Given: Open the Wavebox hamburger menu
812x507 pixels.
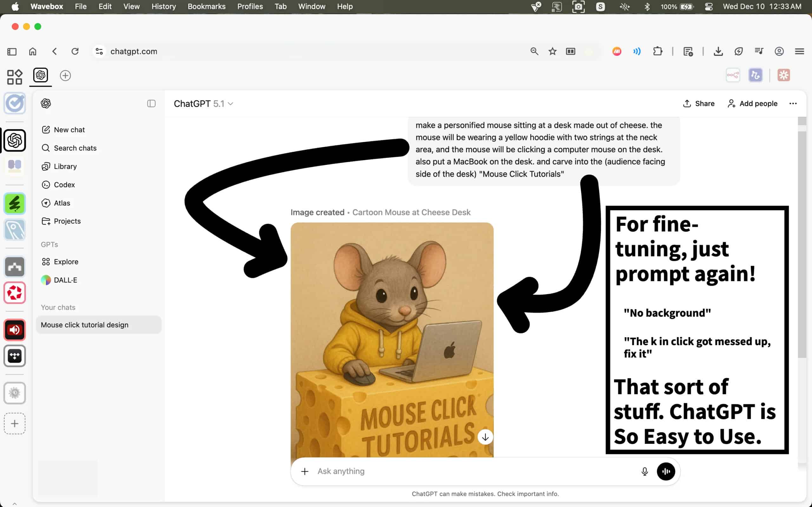Looking at the screenshot, I should [x=799, y=51].
